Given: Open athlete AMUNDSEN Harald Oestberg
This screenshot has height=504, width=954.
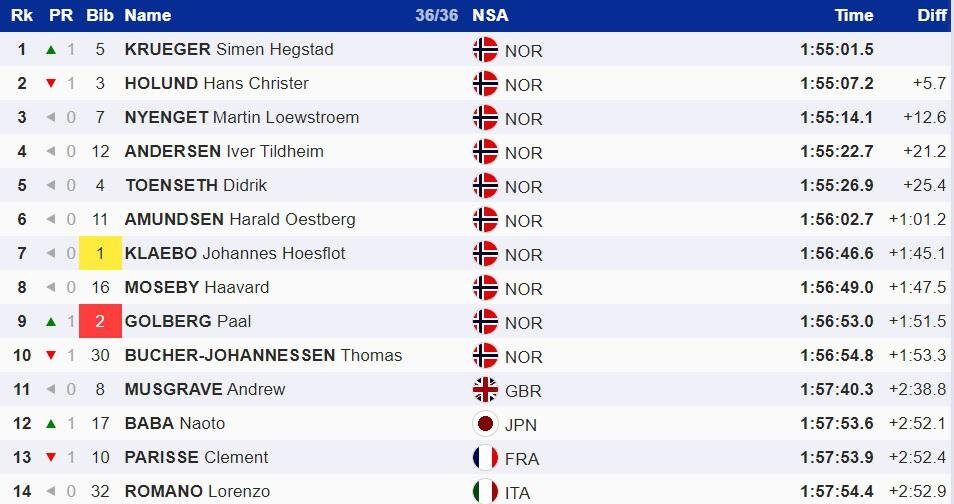Looking at the screenshot, I should pos(240,219).
